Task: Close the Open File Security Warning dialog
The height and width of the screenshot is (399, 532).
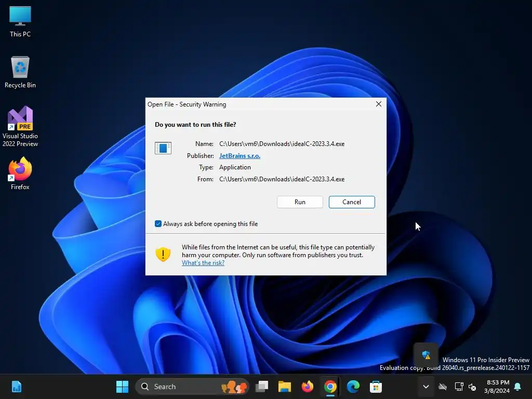Action: tap(379, 104)
